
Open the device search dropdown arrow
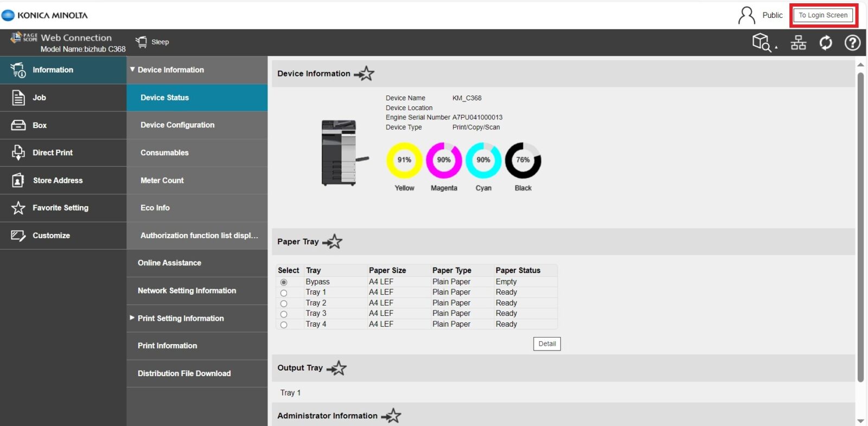776,47
